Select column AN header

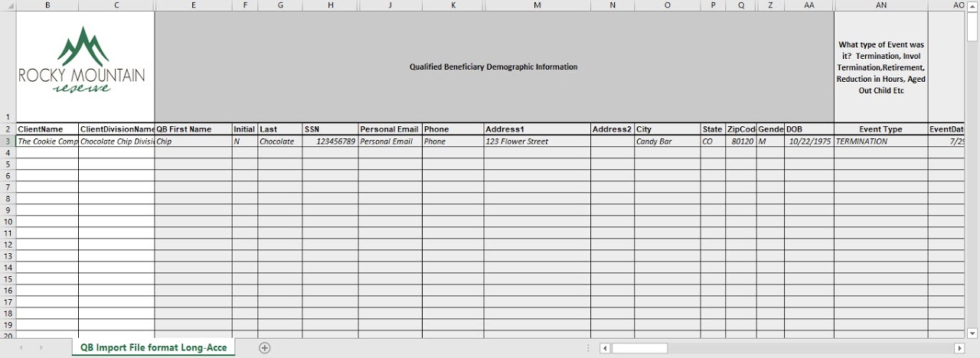pyautogui.click(x=880, y=5)
